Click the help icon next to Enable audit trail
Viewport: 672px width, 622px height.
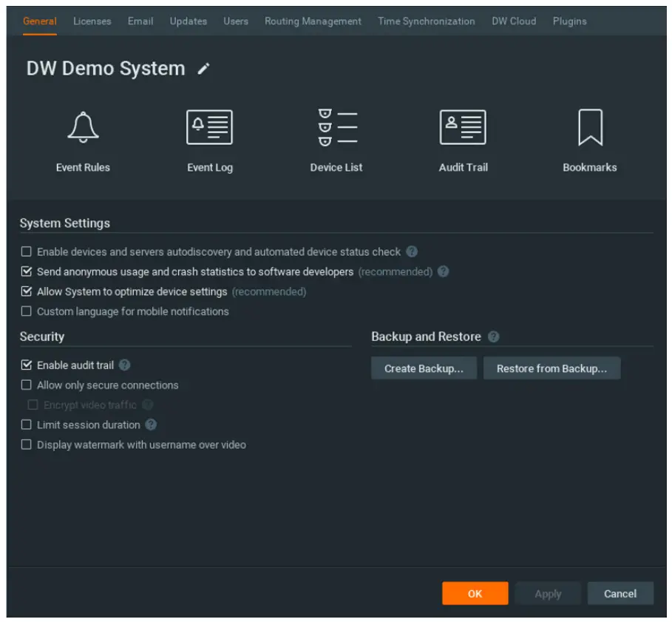(x=123, y=365)
